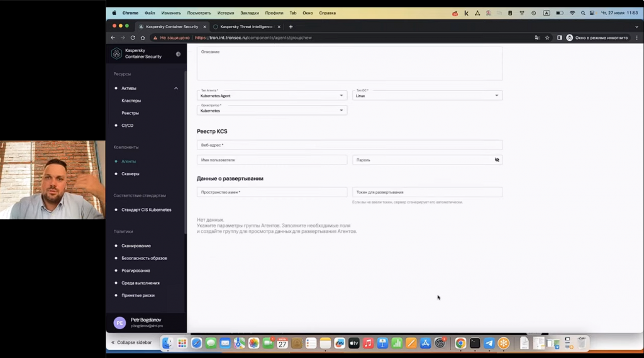
Task: Click the battery status icon
Action: pyautogui.click(x=559, y=13)
